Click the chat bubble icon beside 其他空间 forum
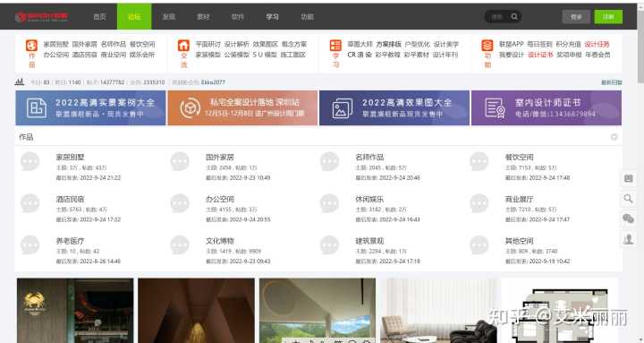This screenshot has width=644, height=343. tap(479, 244)
